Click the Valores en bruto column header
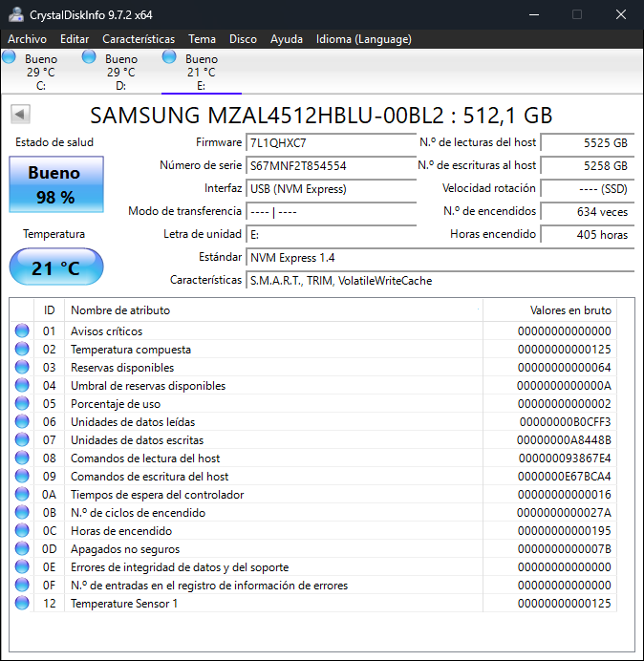 coord(550,310)
